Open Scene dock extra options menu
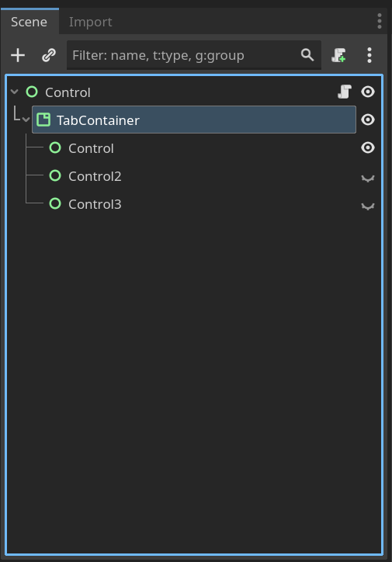Screen dimensions: 392x562 (369, 56)
